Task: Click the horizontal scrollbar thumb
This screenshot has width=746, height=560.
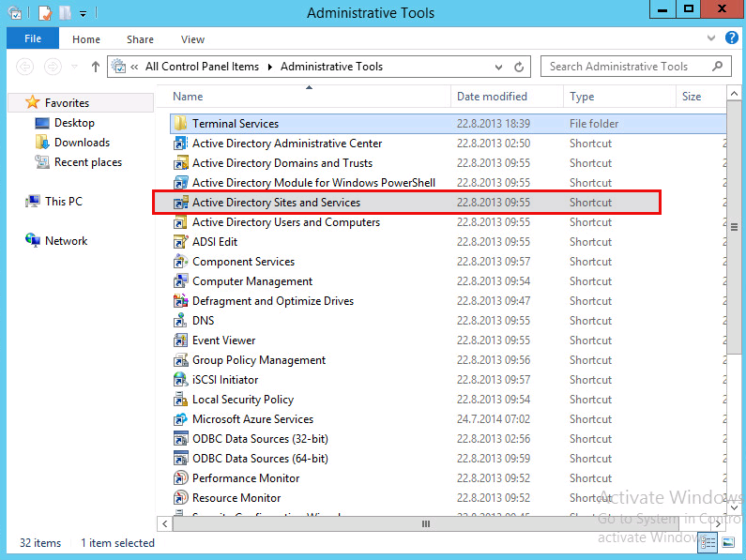Action: coord(425,523)
